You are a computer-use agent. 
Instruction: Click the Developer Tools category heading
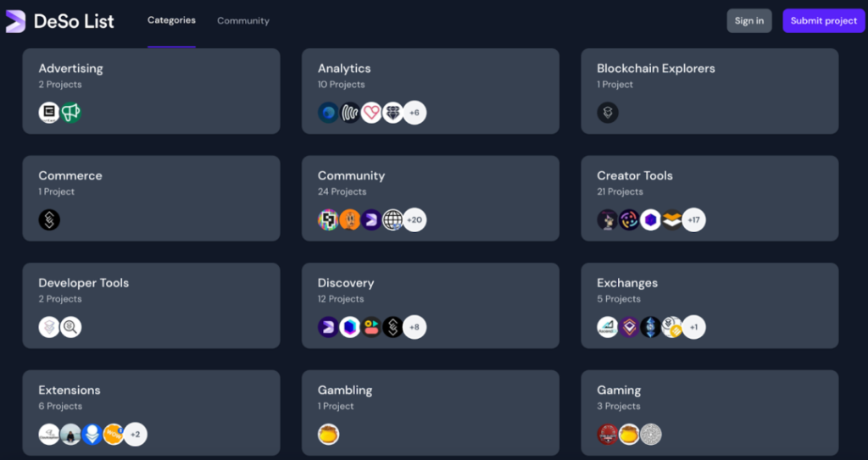pyautogui.click(x=84, y=283)
